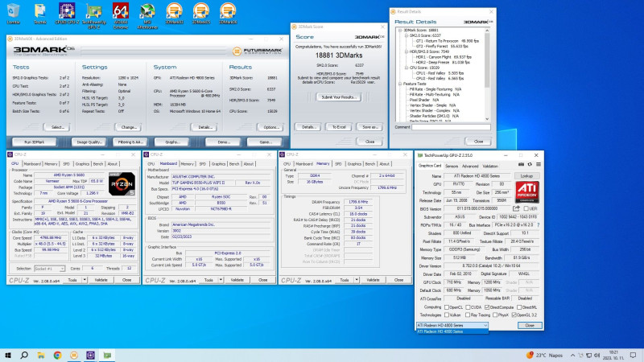This screenshot has width=644, height=362.
Task: Click the Result Details scrollbar thumb
Action: pos(487,60)
